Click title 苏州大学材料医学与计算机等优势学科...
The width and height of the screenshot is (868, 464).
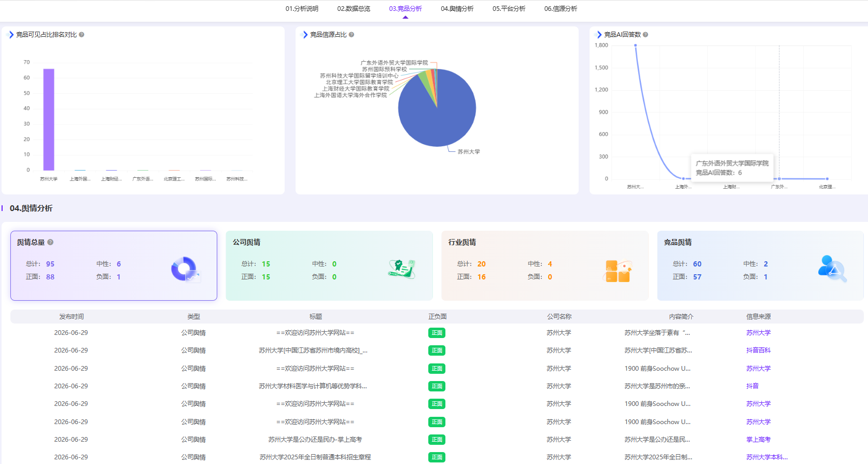point(313,386)
